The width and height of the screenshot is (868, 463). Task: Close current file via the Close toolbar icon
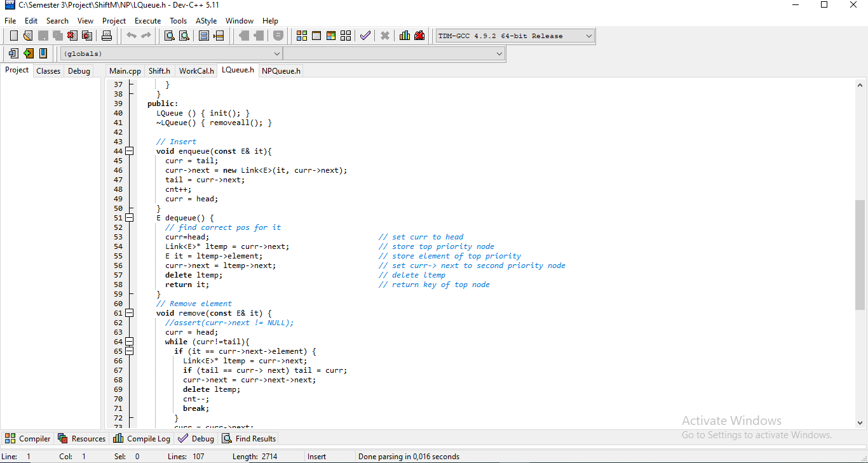pos(72,36)
